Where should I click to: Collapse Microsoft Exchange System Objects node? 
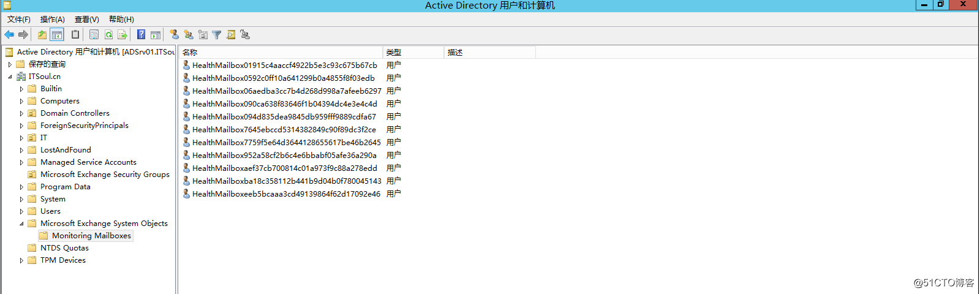click(21, 224)
